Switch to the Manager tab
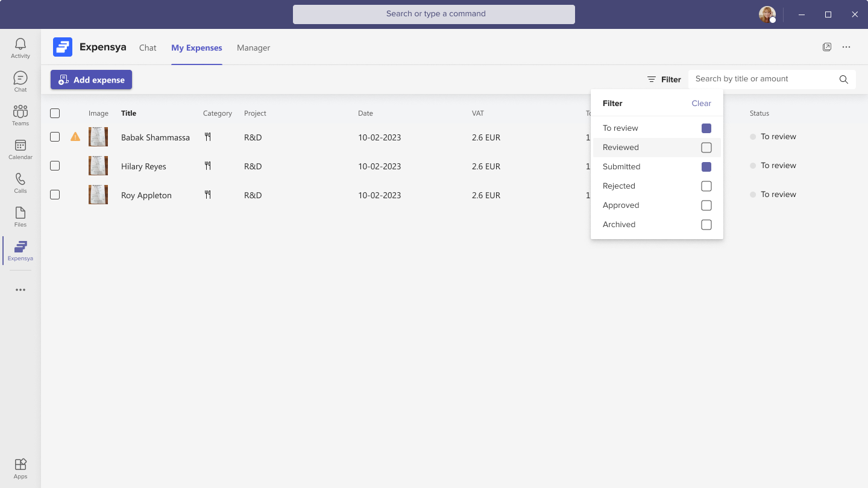Viewport: 868px width, 488px height. (253, 48)
